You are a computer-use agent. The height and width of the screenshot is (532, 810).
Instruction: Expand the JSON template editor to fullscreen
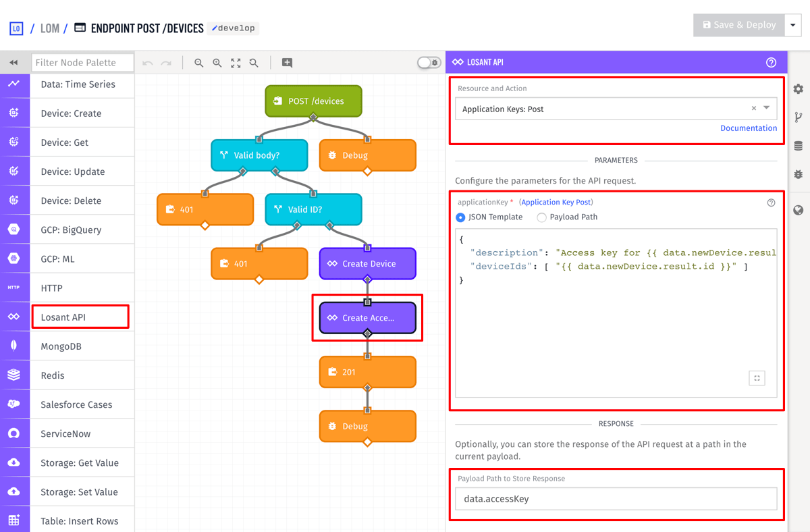(757, 378)
